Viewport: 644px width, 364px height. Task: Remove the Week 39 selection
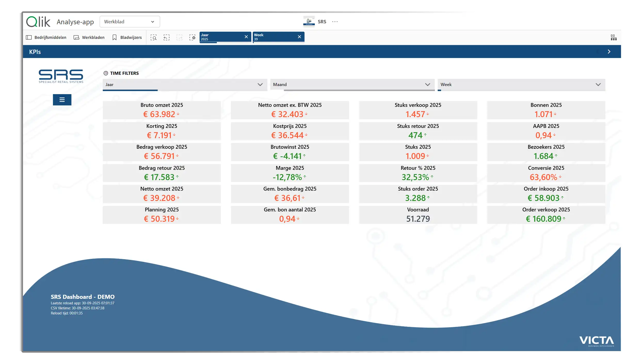point(299,37)
